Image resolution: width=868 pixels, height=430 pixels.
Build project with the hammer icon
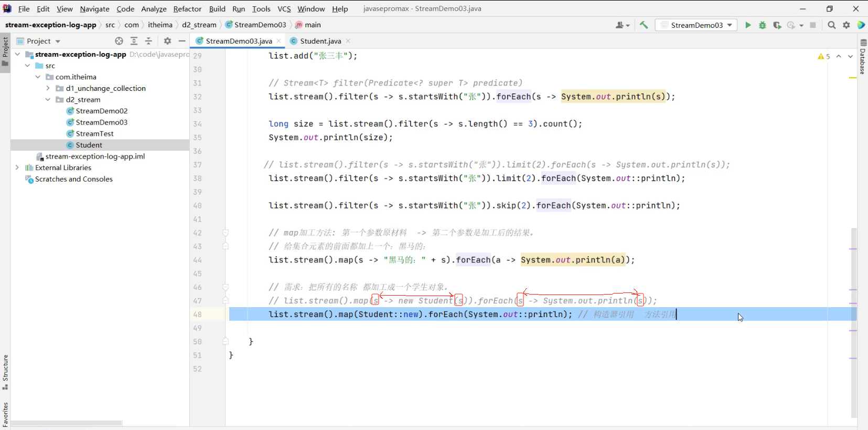(x=644, y=25)
